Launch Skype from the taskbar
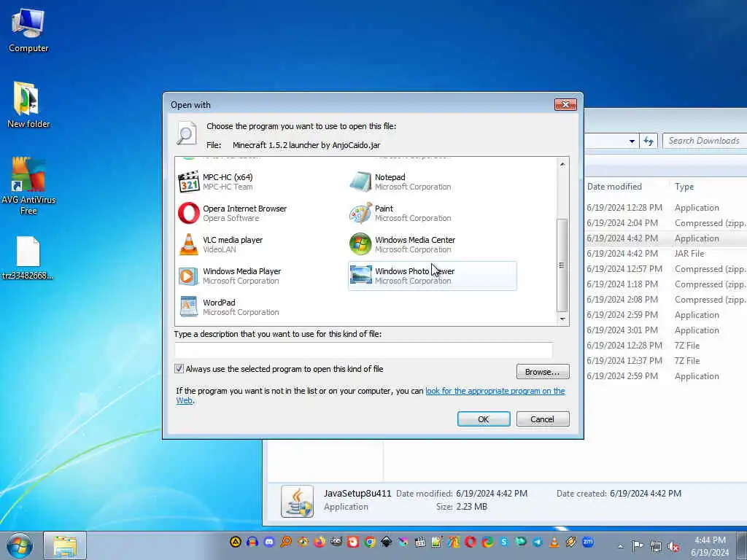 pyautogui.click(x=504, y=542)
